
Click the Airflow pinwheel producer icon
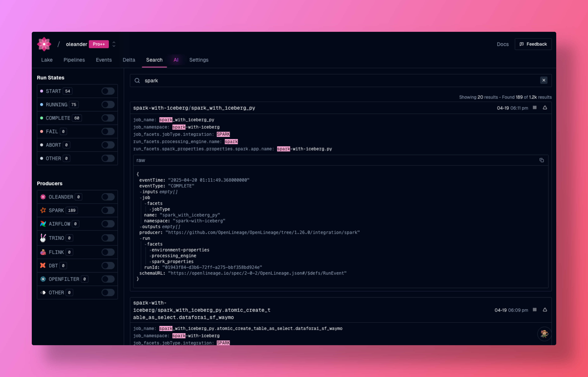pyautogui.click(x=43, y=224)
